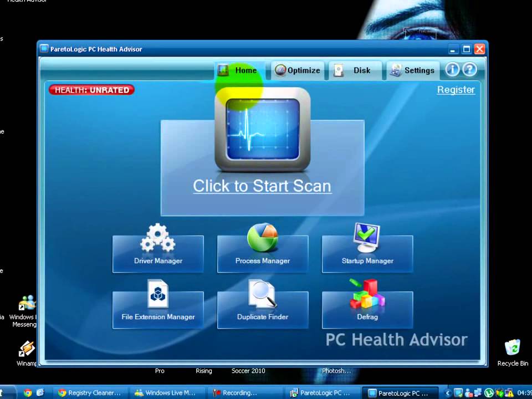Click the Driver Manager gears icon

(x=158, y=237)
